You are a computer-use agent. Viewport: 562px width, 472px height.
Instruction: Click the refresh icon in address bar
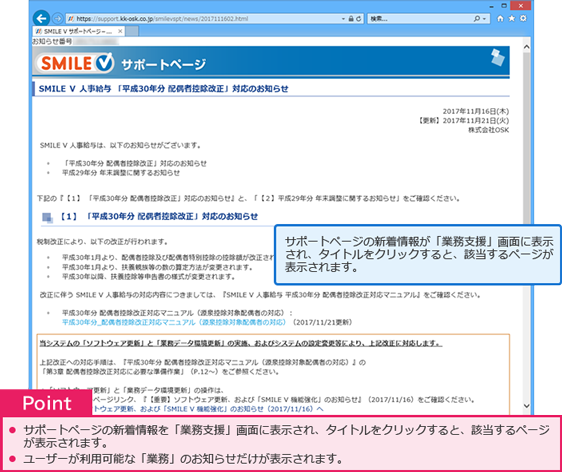pos(358,19)
